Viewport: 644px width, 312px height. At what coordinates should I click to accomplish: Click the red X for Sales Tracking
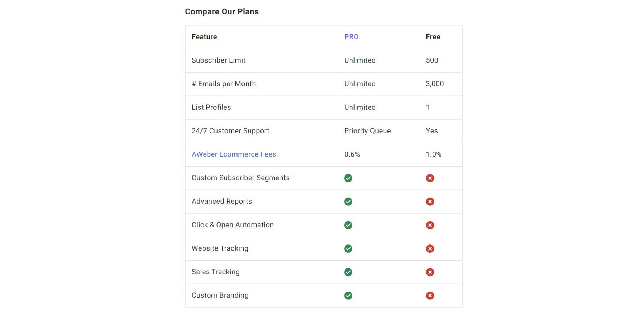[430, 272]
